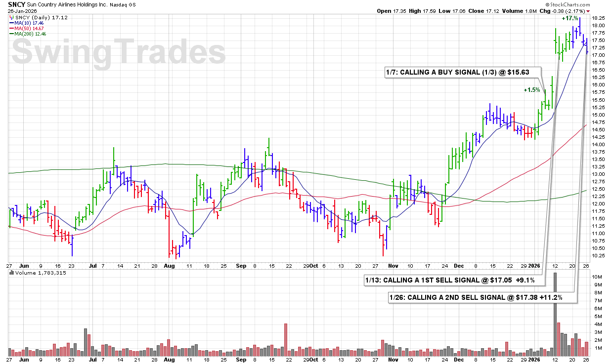Select the 1/7 buy signal annotation box
The height and width of the screenshot is (364, 613).
458,72
